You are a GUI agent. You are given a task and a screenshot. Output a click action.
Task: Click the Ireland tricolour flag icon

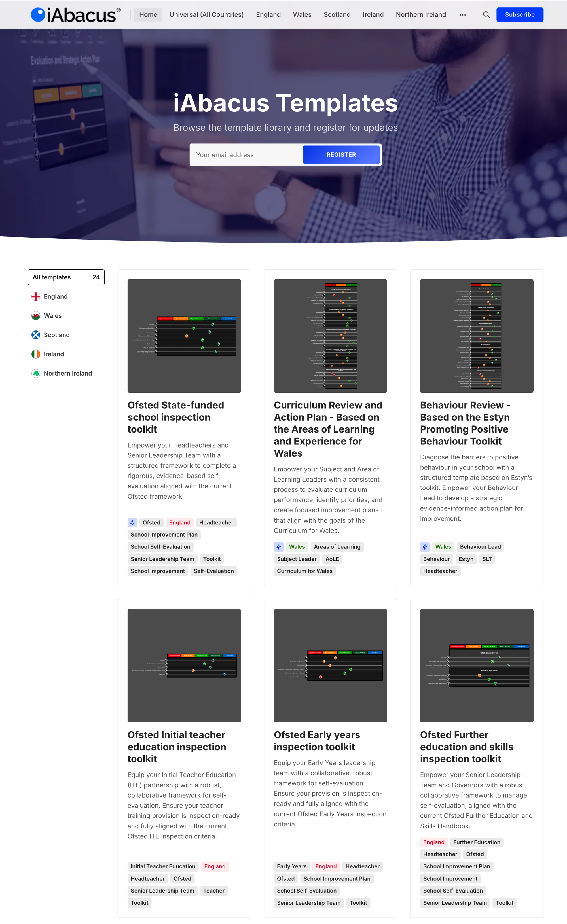[x=36, y=354]
